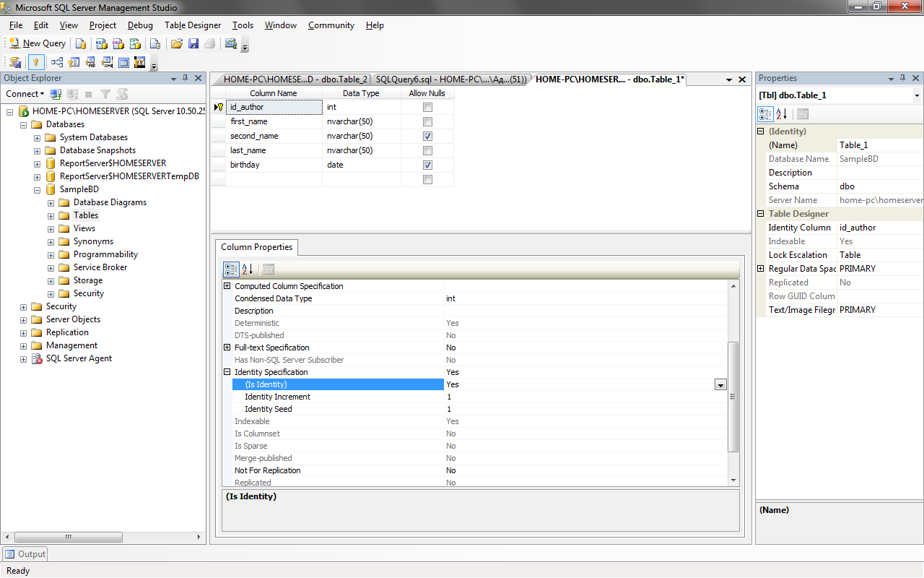Image resolution: width=924 pixels, height=578 pixels.
Task: Open the Output tab
Action: [x=25, y=554]
